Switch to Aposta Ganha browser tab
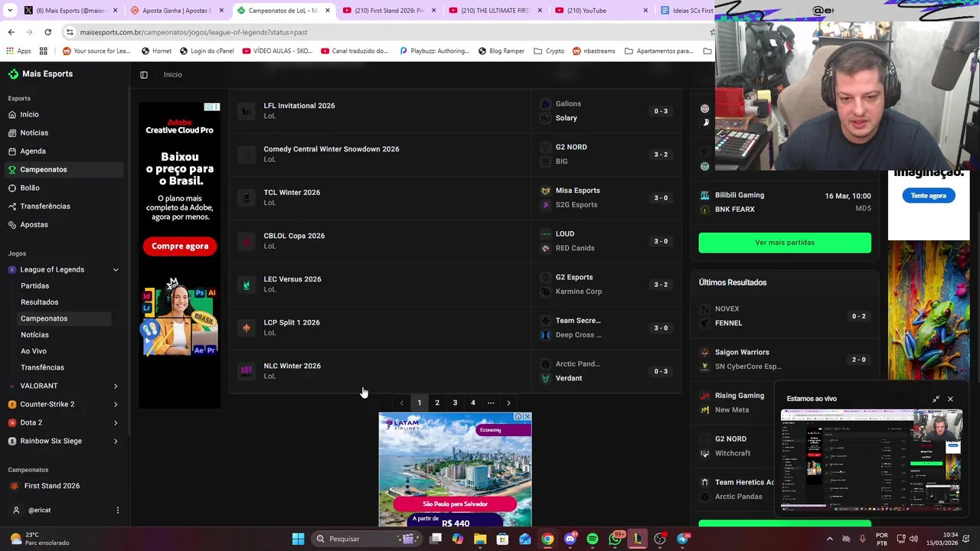The image size is (980, 551). pos(177,11)
